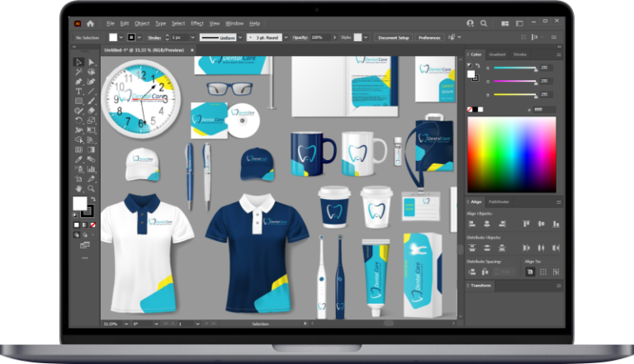Open the Object menu
634x364 pixels.
click(x=142, y=23)
